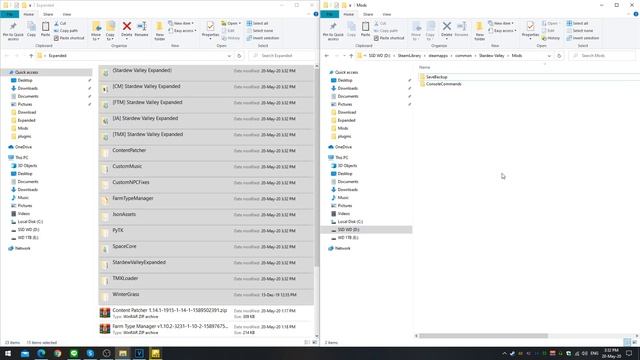Viewport: 640px width, 360px height.
Task: Open the address bar history dropdown in the Mods window
Action: point(549,56)
